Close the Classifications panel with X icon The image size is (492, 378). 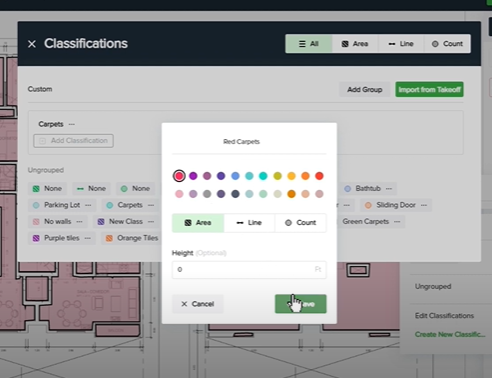(x=32, y=44)
